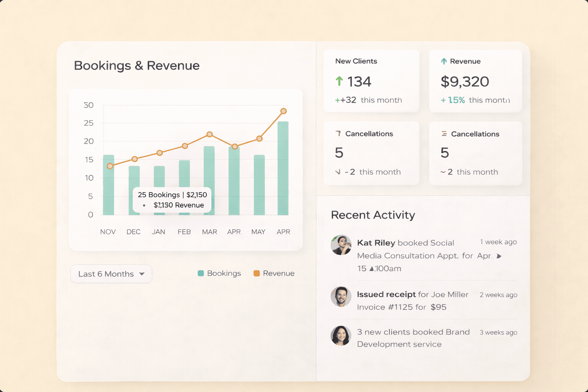
Task: Click the green up arrow beside 134
Action: pos(339,81)
